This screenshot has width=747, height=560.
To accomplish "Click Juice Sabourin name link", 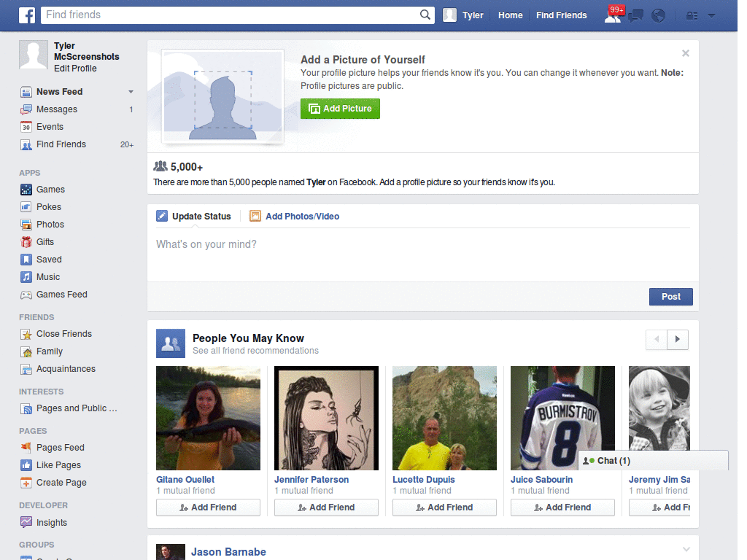I will 542,480.
